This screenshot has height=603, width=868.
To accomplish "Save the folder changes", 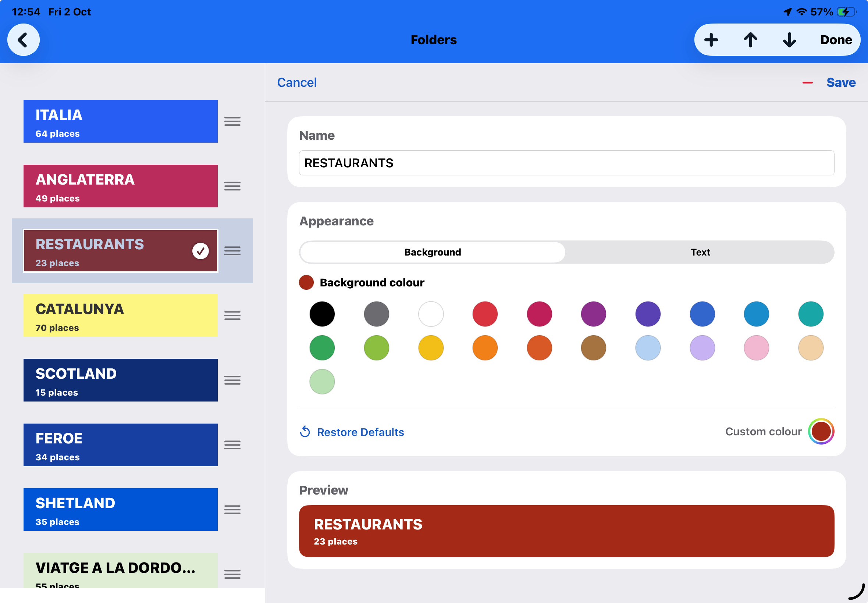I will (x=841, y=82).
